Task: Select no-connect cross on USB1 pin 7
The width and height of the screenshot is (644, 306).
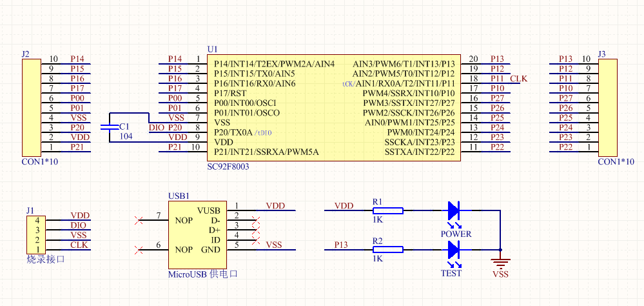Action: coord(139,221)
